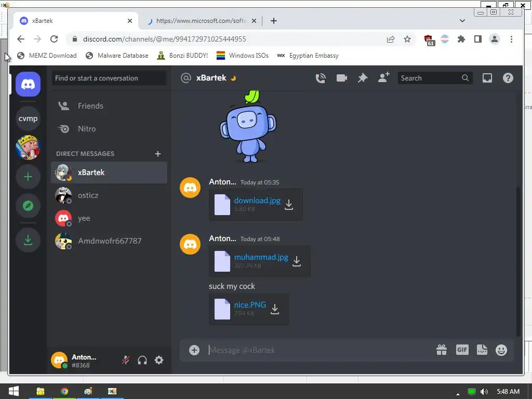The height and width of the screenshot is (399, 532).
Task: Reload the current page
Action: [x=54, y=39]
